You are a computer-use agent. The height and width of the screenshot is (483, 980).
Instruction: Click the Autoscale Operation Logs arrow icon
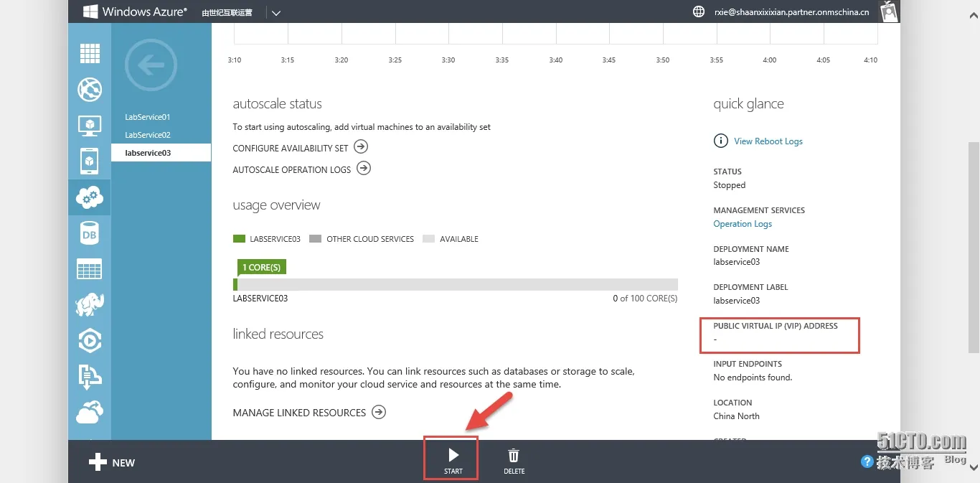pos(364,169)
